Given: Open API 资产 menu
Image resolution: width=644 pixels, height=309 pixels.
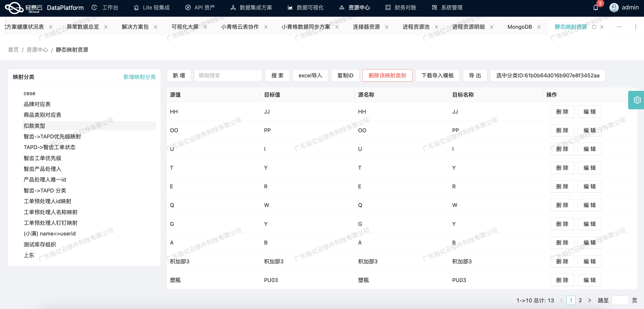Looking at the screenshot, I should click(200, 8).
